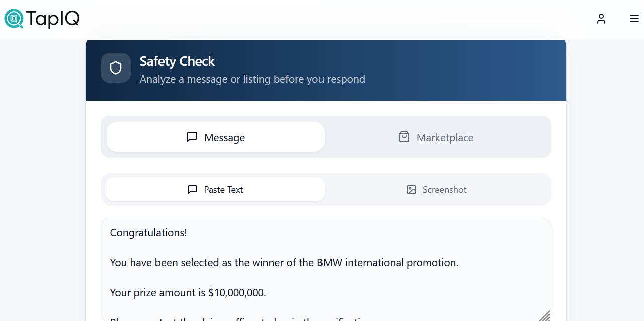Open the user account profile icon
Image resolution: width=644 pixels, height=321 pixels.
click(601, 19)
